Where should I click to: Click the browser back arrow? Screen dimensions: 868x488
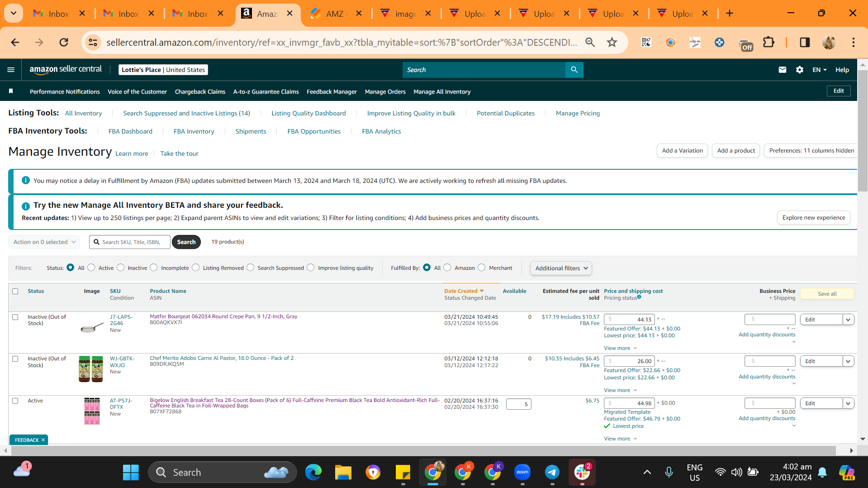tap(15, 43)
